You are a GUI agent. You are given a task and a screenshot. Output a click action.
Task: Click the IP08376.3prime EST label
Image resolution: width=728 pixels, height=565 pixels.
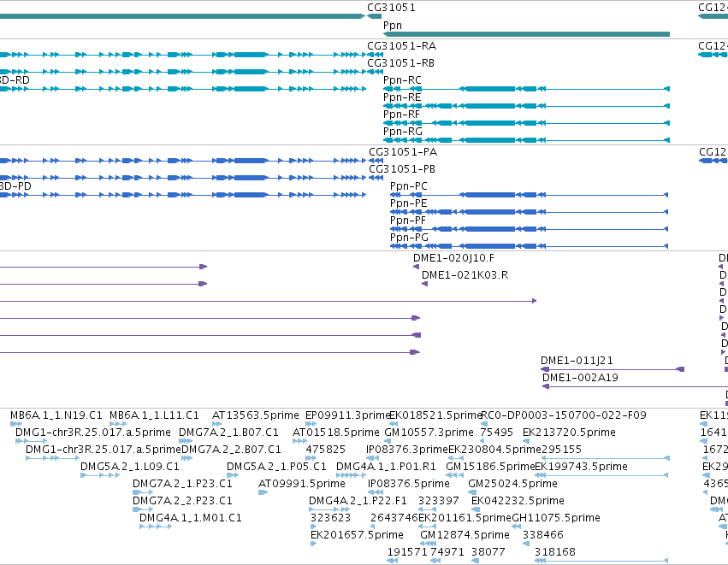[407, 450]
